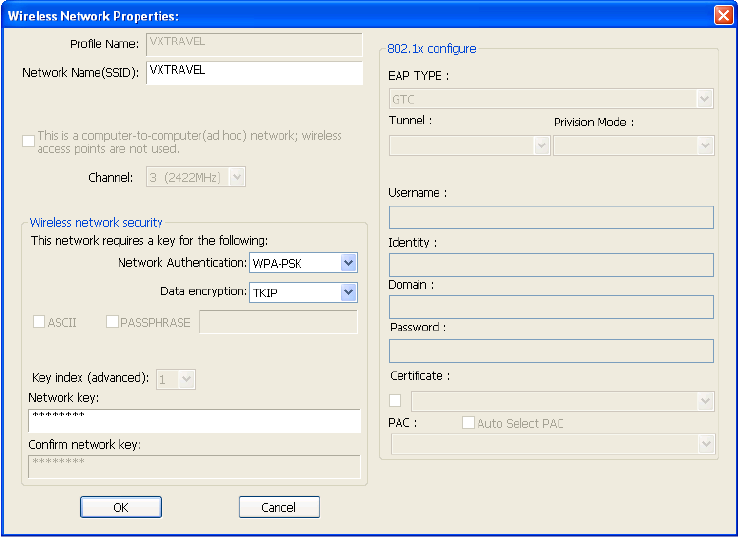Expand the Privision Mode dropdown
The image size is (738, 537).
click(706, 146)
